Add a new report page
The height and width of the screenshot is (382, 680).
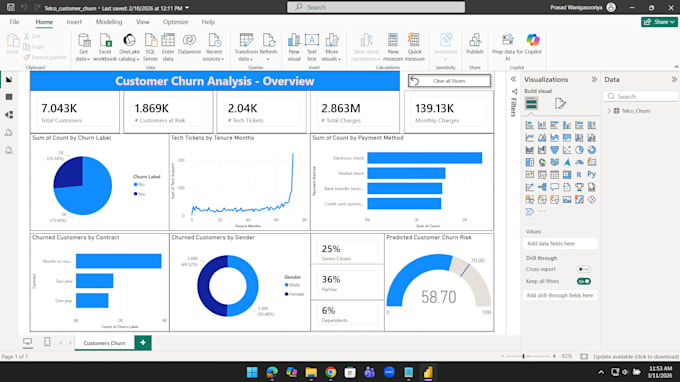[x=143, y=343]
